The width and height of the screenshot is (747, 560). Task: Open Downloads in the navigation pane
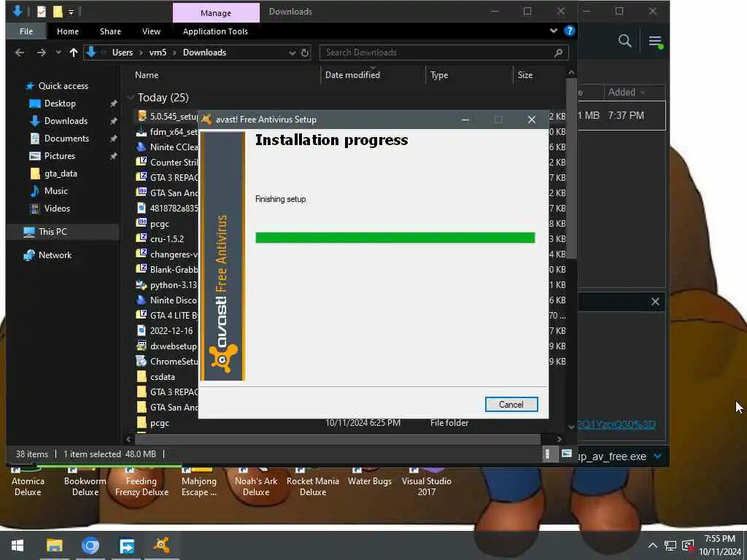coord(66,121)
